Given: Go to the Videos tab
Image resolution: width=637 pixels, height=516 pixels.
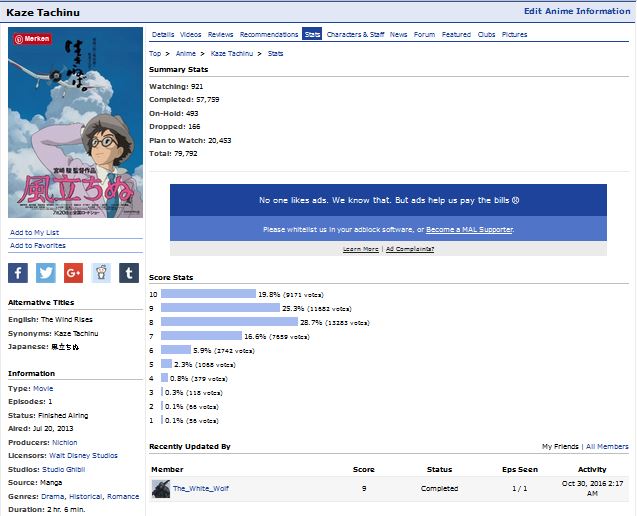Looking at the screenshot, I should click(x=190, y=35).
